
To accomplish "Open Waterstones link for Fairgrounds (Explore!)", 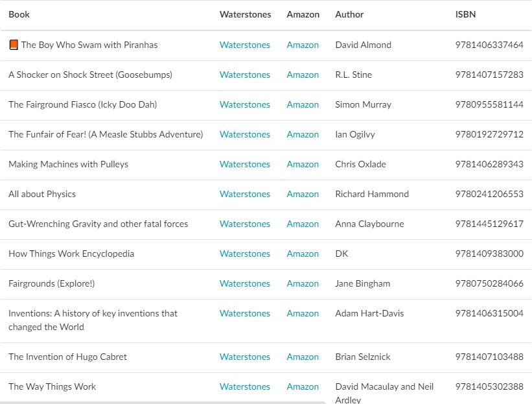I will tap(245, 284).
